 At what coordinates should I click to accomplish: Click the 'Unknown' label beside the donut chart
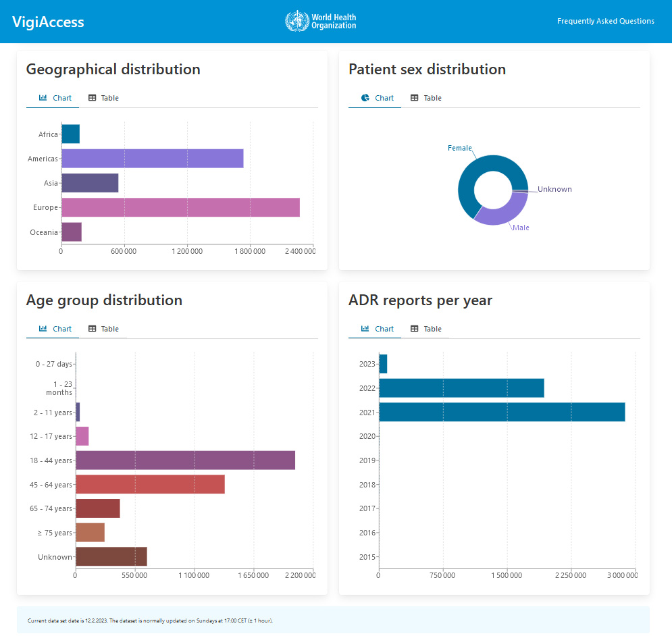coord(554,190)
